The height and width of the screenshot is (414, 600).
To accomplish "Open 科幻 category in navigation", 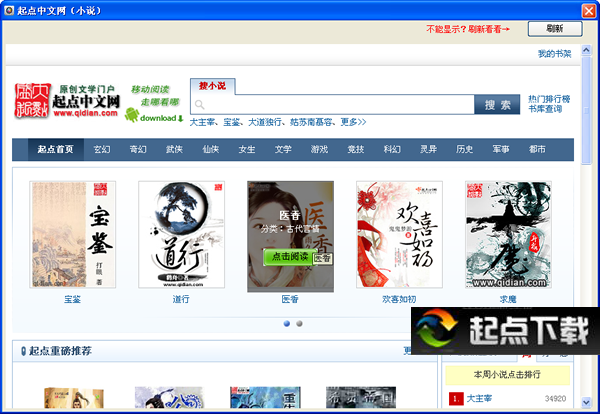I will 392,149.
